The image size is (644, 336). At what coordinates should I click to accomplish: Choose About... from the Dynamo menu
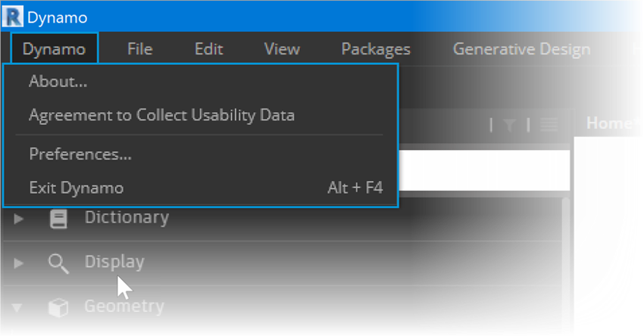201,82
